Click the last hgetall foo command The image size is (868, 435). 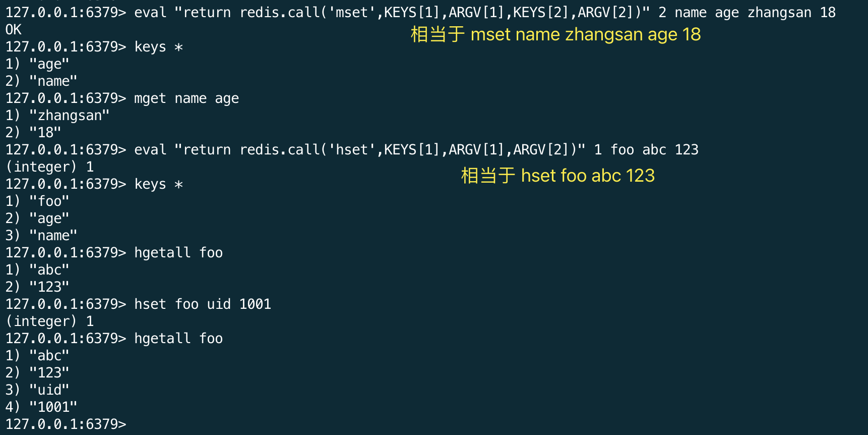[x=178, y=339]
